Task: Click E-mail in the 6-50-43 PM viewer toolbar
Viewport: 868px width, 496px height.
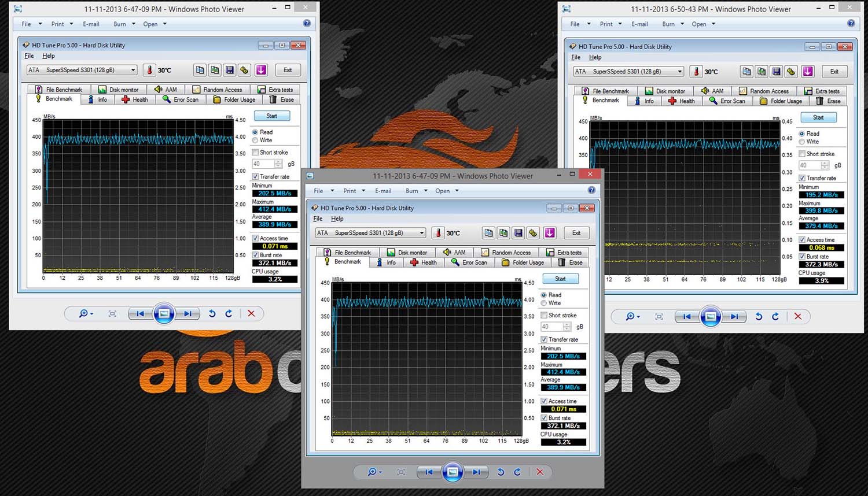Action: click(x=639, y=24)
